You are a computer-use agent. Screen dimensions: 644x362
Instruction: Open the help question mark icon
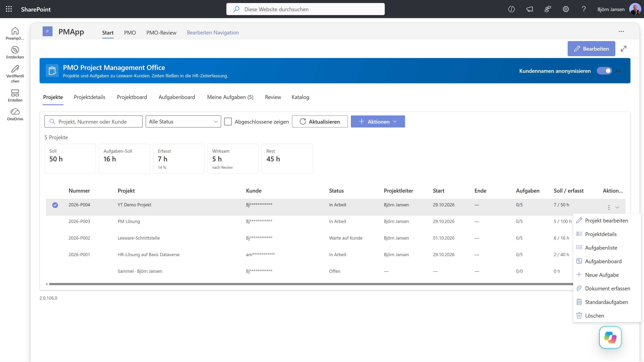click(584, 9)
